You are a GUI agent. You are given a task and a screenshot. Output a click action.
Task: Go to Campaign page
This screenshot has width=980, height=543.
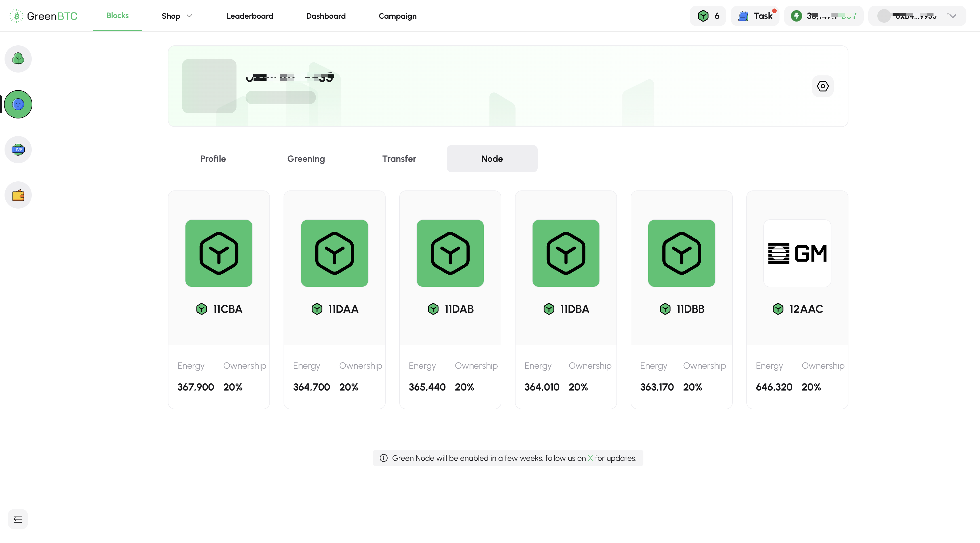(x=397, y=16)
